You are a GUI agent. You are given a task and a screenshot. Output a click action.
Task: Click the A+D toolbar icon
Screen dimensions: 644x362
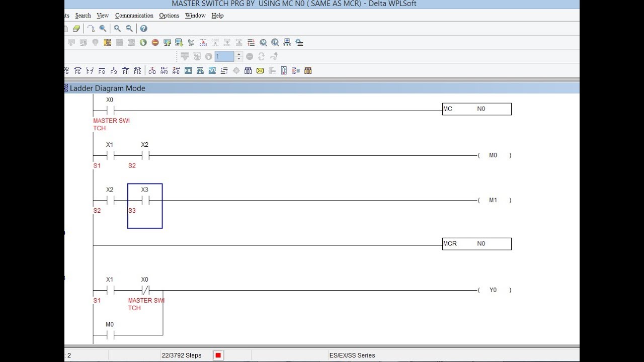coord(176,71)
